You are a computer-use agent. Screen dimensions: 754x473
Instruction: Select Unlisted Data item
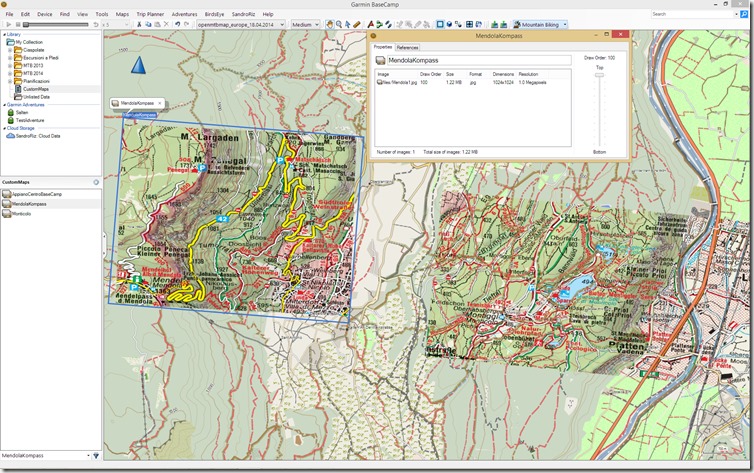click(x=37, y=97)
